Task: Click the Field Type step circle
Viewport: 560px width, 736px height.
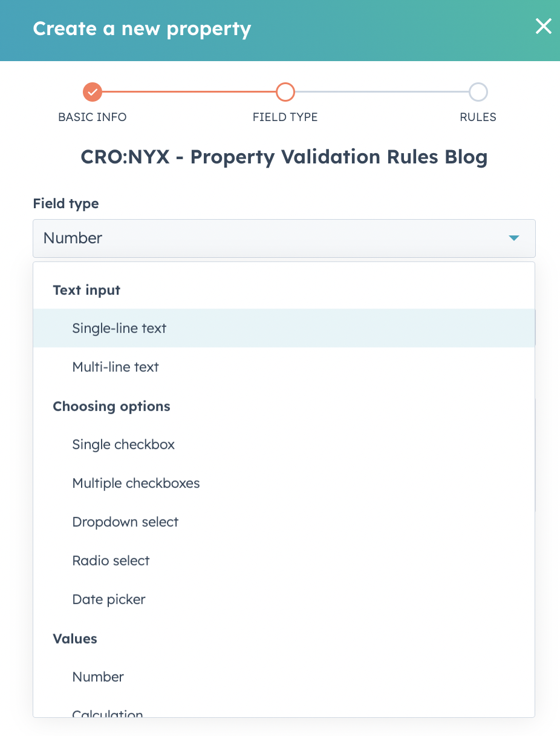Action: tap(285, 92)
